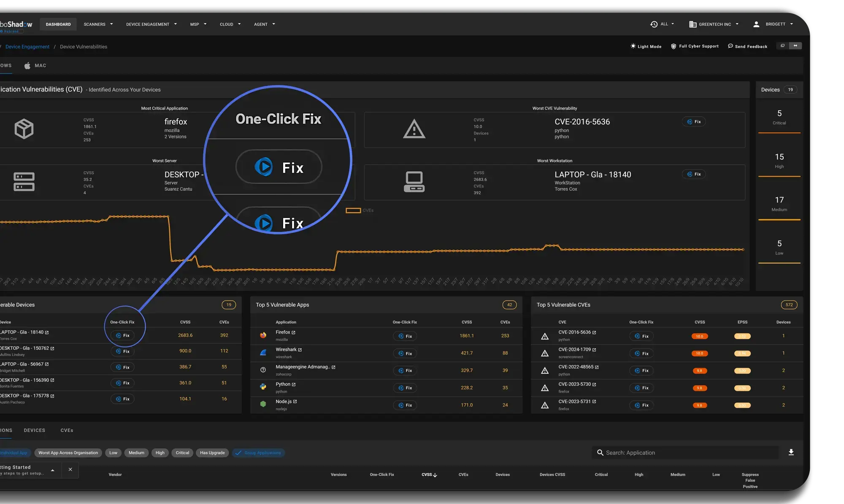Click the workstation icon in Worst Workstation panel
Image resolution: width=844 pixels, height=504 pixels.
coord(414,180)
